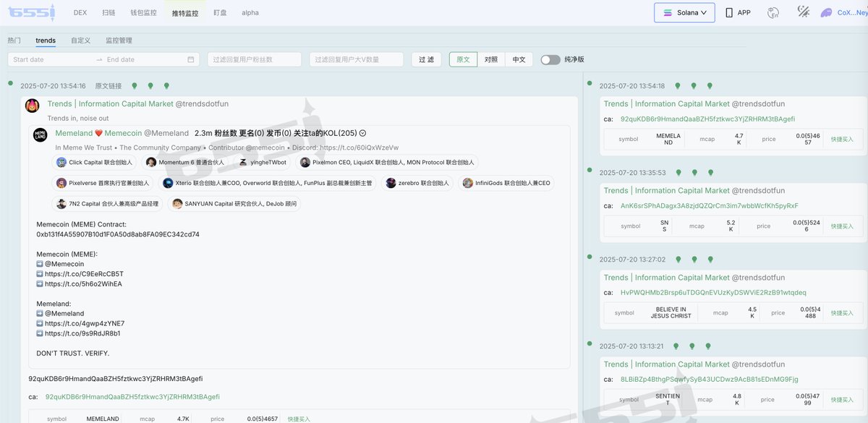This screenshot has height=423, width=868.
Task: Click 快捷买入 for the SNS token
Action: point(842,226)
